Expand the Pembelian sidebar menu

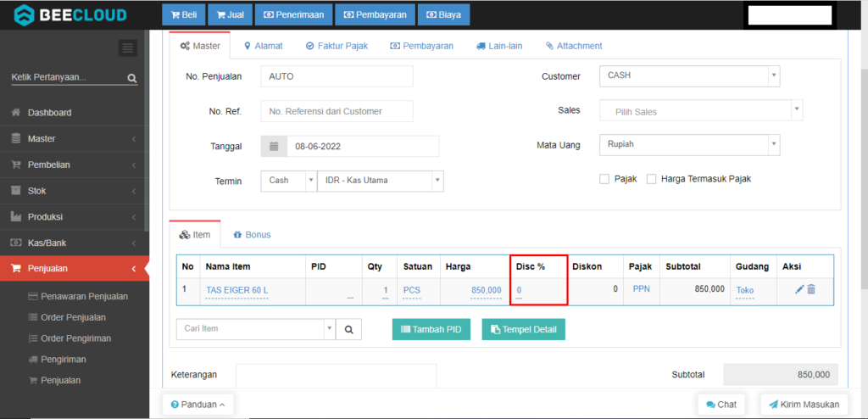tap(75, 165)
